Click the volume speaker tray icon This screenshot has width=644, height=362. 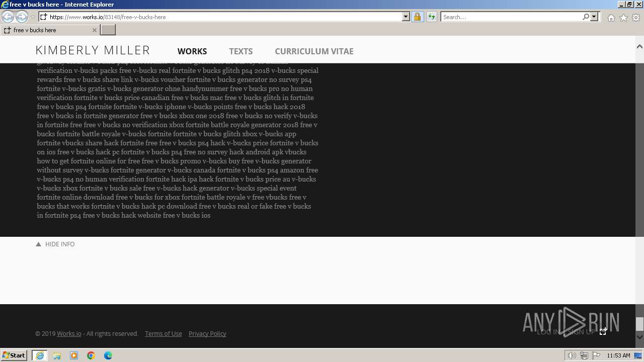pos(572,355)
